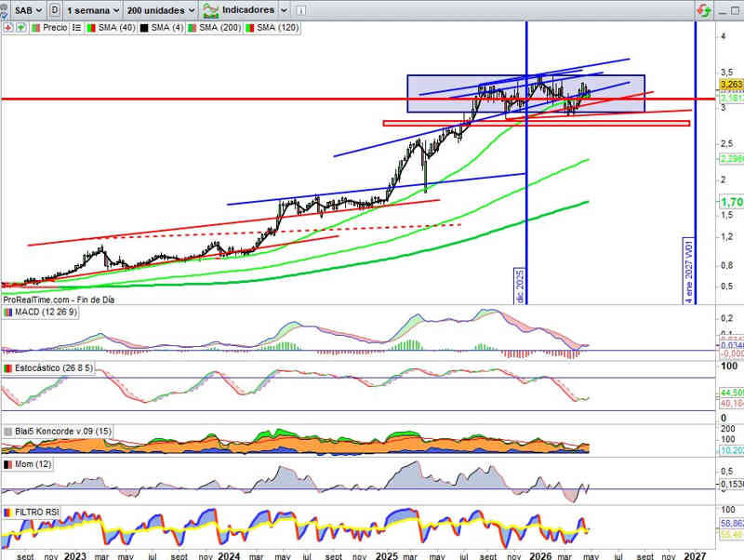Click the Precio price label
This screenshot has height=560, width=744.
(x=54, y=28)
